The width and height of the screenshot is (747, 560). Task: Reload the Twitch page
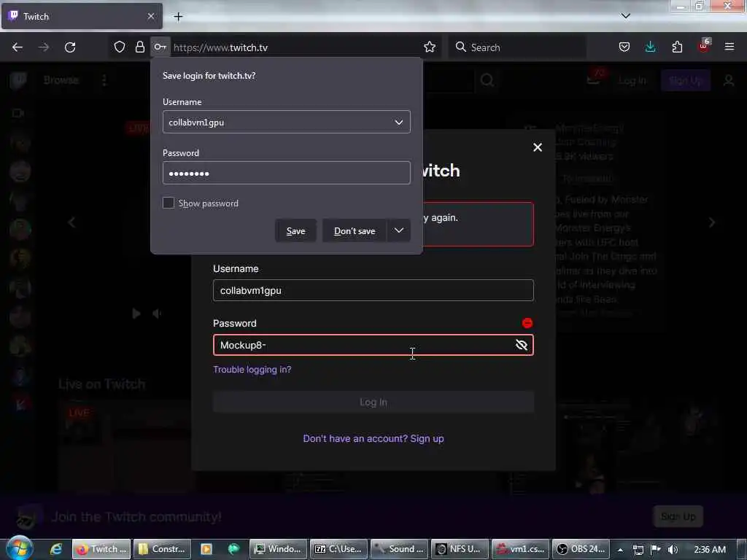click(70, 47)
